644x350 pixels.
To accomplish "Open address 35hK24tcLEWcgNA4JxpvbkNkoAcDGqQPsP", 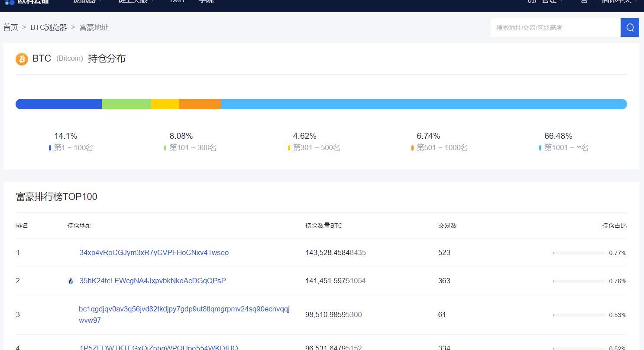I will pyautogui.click(x=152, y=281).
